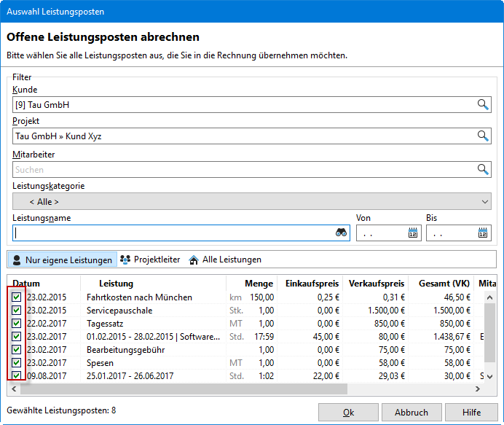Uncheck the Fahrtkosten nach München row
Viewport: 504px width, 425px height.
click(x=17, y=297)
